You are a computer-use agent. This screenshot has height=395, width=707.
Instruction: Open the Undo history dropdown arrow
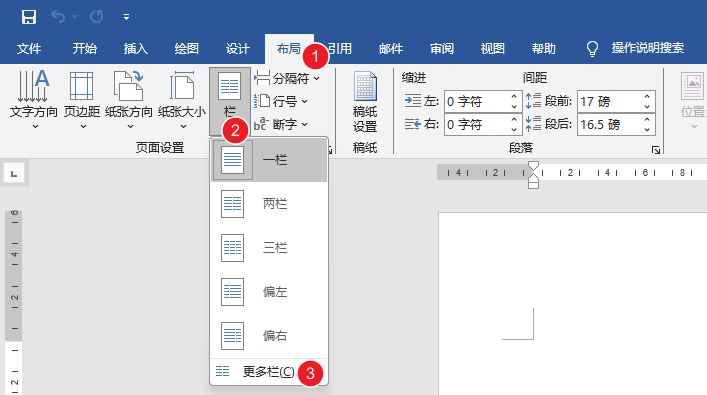(x=75, y=17)
